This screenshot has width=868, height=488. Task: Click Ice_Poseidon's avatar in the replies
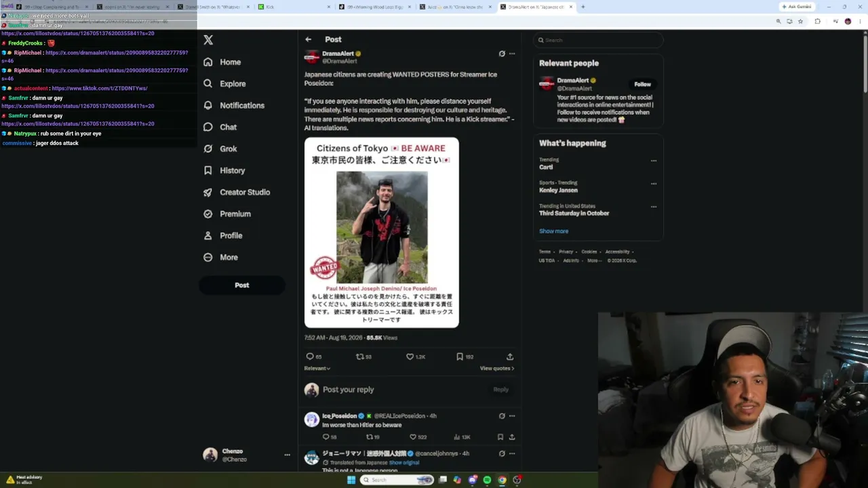311,420
